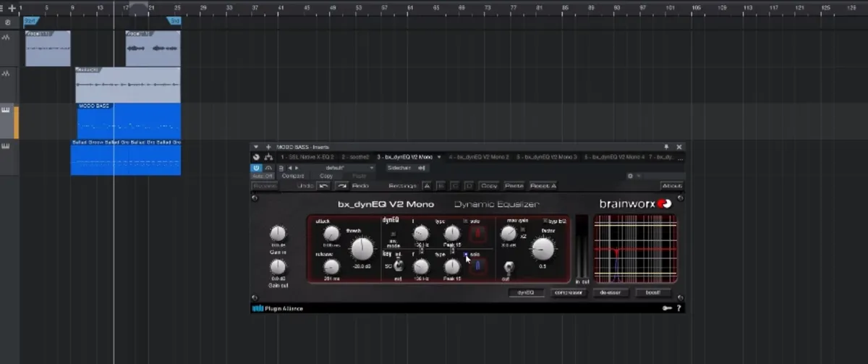Click the Compare button

pyautogui.click(x=292, y=176)
